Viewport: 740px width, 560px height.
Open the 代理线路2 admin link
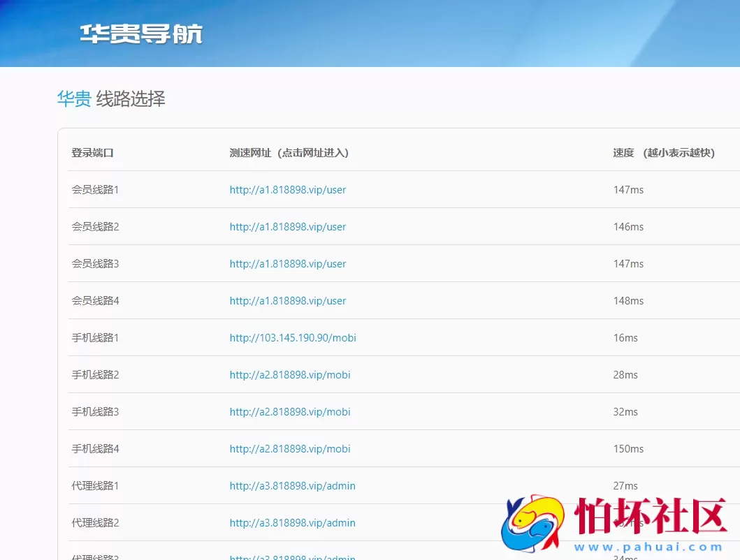292,523
